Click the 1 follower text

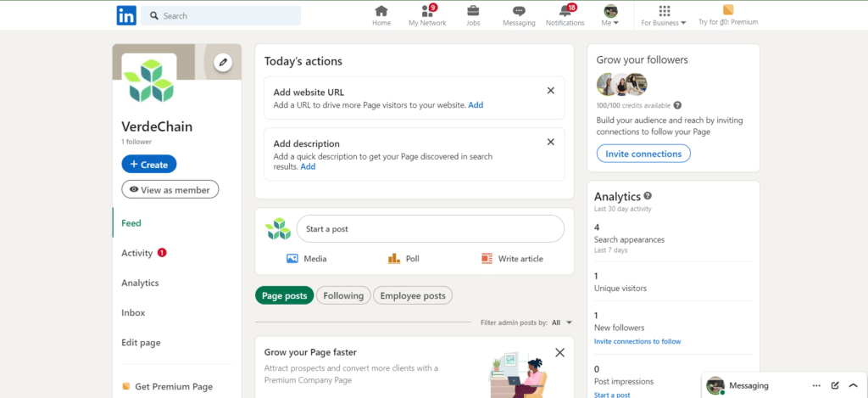(x=136, y=142)
